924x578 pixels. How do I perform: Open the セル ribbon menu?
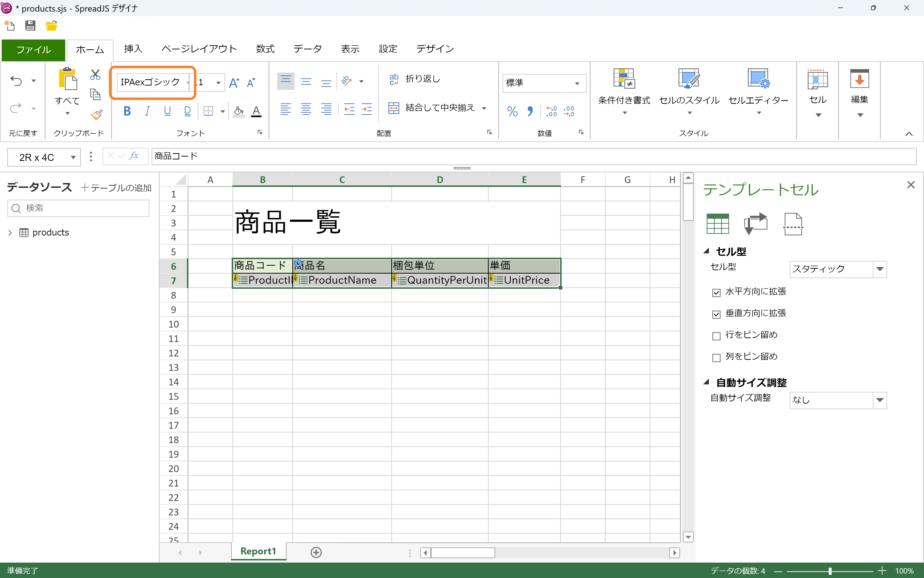pyautogui.click(x=817, y=93)
